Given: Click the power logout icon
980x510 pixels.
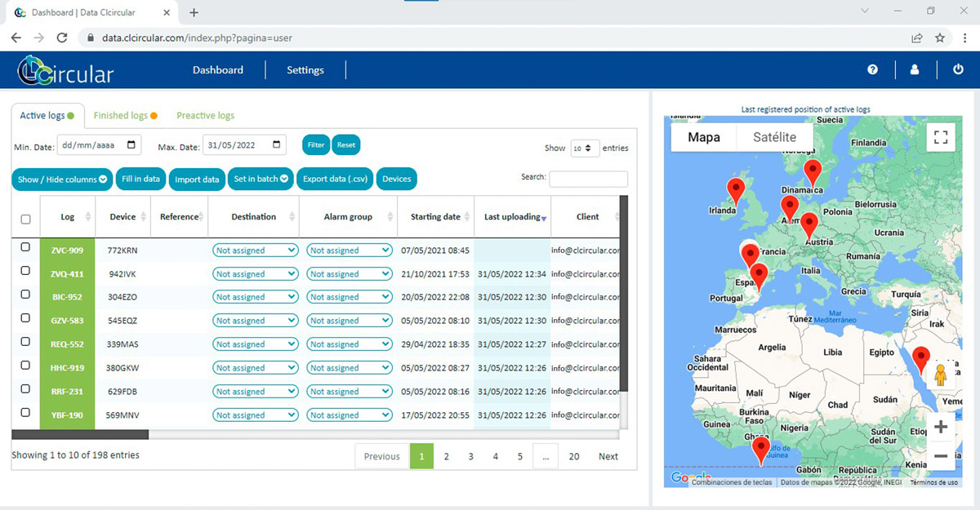Looking at the screenshot, I should tap(957, 69).
